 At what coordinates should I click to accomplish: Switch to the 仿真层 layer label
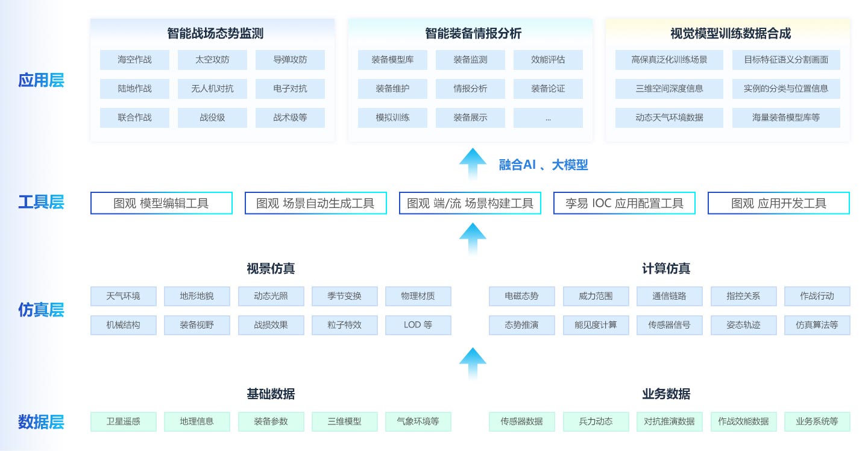pos(41,310)
